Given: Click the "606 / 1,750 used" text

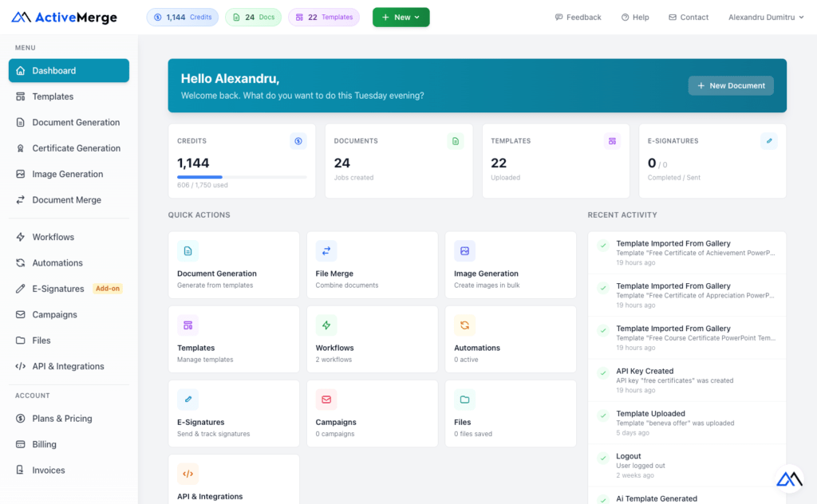Looking at the screenshot, I should pos(202,185).
